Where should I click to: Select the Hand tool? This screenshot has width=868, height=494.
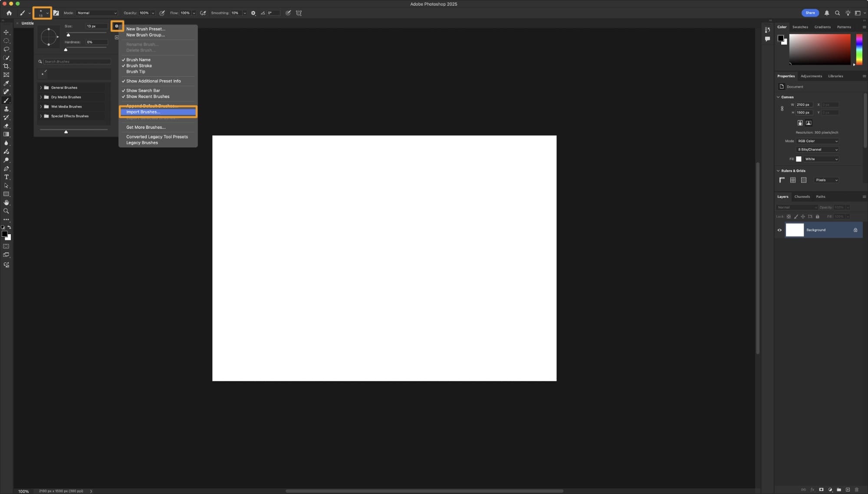pos(6,203)
